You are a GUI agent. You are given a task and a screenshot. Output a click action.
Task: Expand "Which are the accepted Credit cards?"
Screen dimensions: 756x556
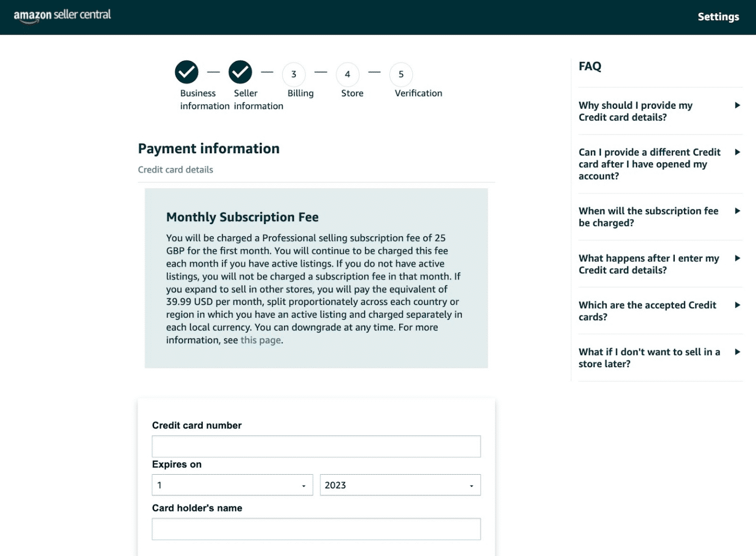pos(660,311)
